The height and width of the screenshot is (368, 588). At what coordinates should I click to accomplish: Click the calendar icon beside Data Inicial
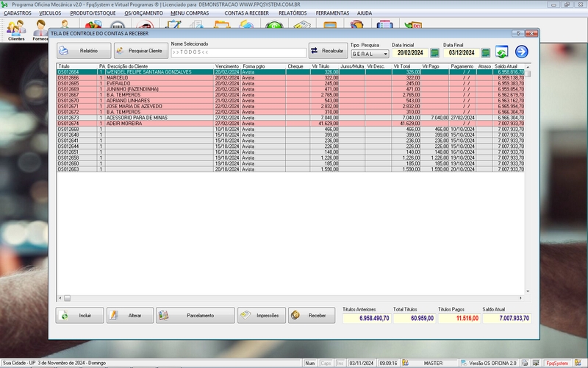(434, 53)
